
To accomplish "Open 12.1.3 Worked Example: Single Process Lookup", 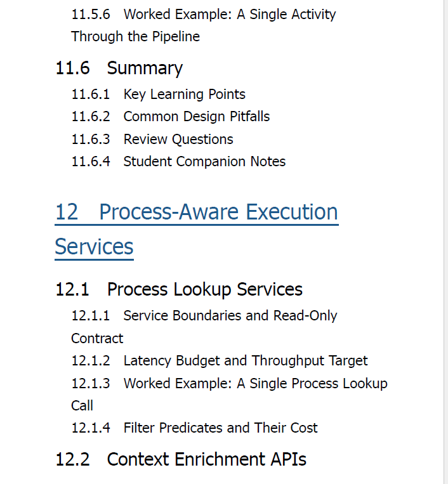I will click(x=229, y=395).
